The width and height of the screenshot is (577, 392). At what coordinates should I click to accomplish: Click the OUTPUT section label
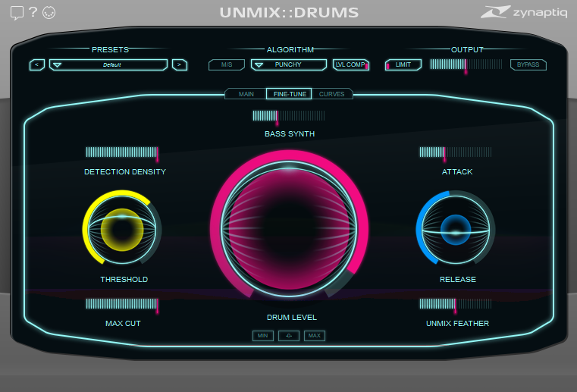point(467,50)
